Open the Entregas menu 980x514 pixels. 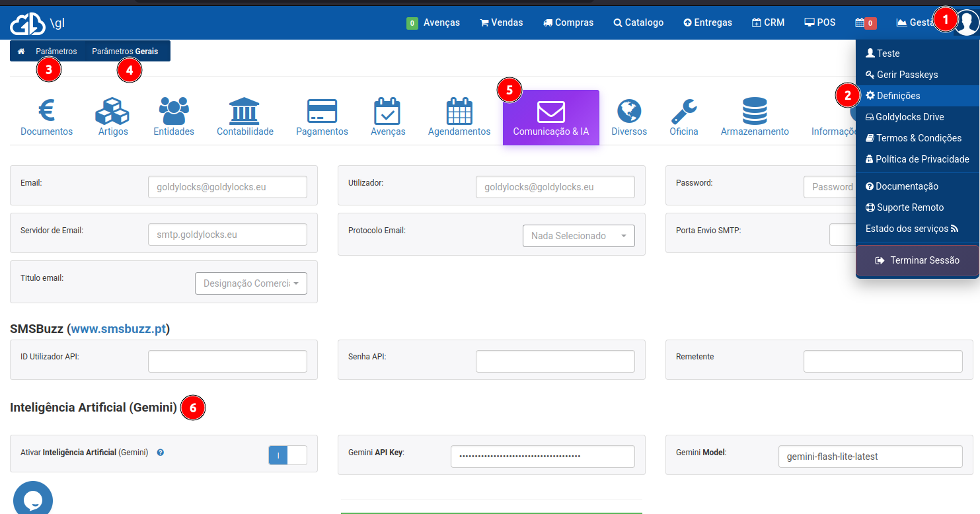(x=708, y=22)
